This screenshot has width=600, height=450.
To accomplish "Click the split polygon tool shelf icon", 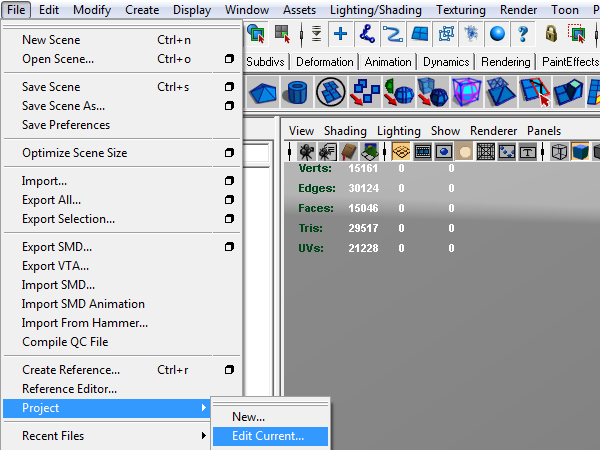I will pos(535,92).
